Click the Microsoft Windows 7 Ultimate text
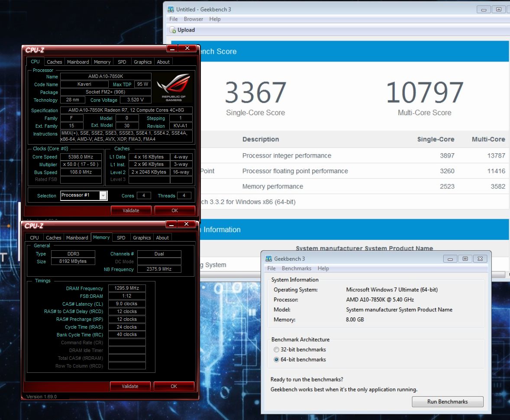This screenshot has width=510, height=420. (392, 290)
